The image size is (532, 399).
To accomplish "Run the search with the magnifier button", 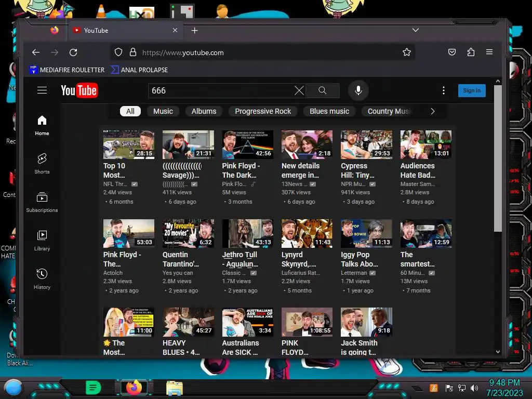I will coord(322,90).
